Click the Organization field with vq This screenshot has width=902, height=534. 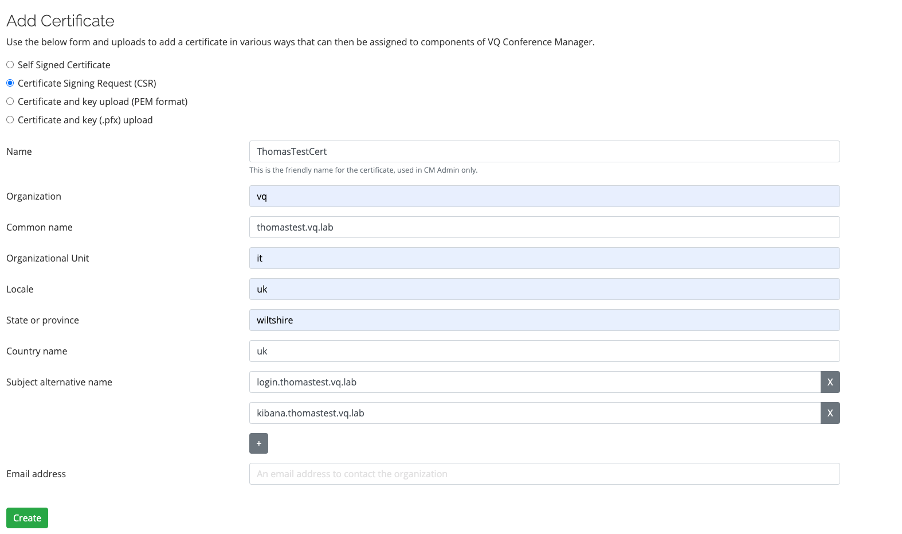pyautogui.click(x=544, y=196)
